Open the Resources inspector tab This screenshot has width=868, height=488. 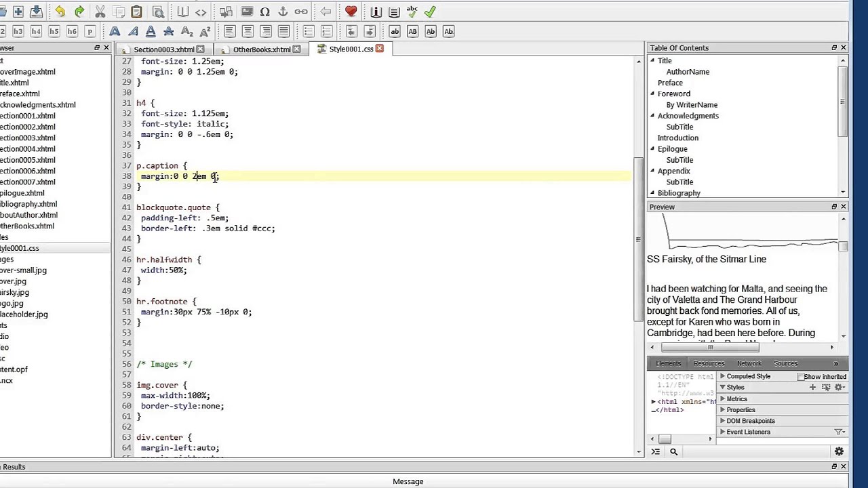709,364
